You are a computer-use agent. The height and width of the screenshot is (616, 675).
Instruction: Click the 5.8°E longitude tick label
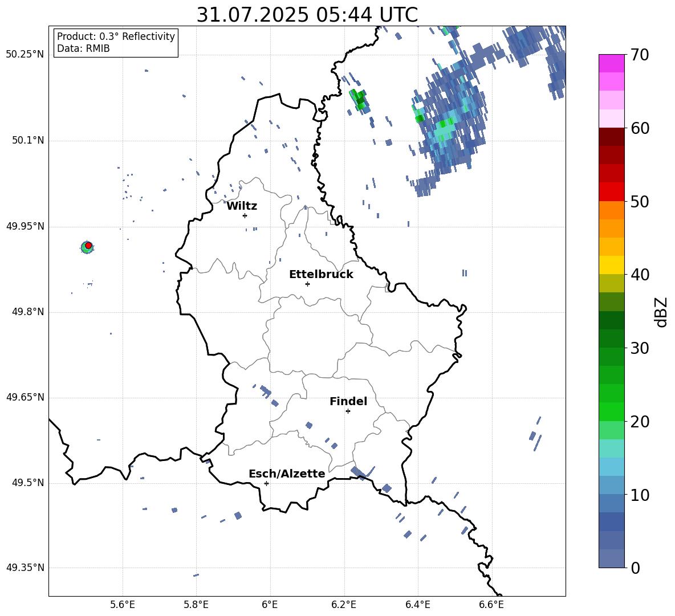pyautogui.click(x=196, y=605)
